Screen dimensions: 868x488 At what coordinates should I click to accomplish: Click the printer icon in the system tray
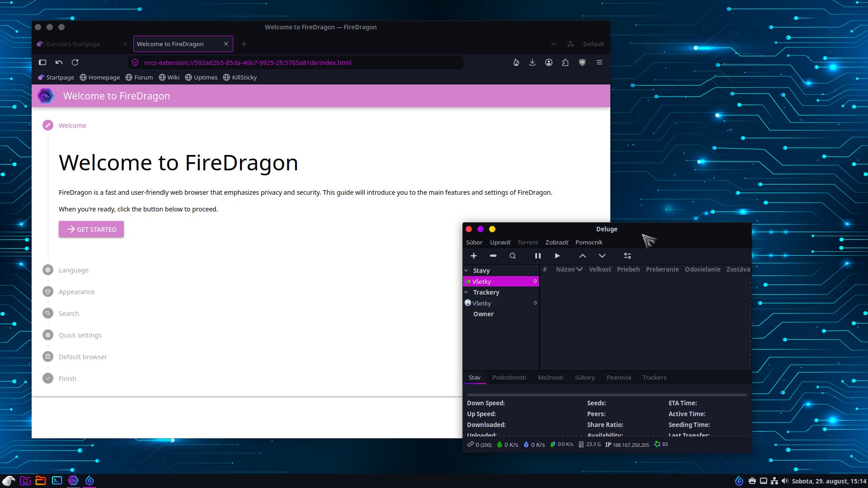(x=752, y=481)
